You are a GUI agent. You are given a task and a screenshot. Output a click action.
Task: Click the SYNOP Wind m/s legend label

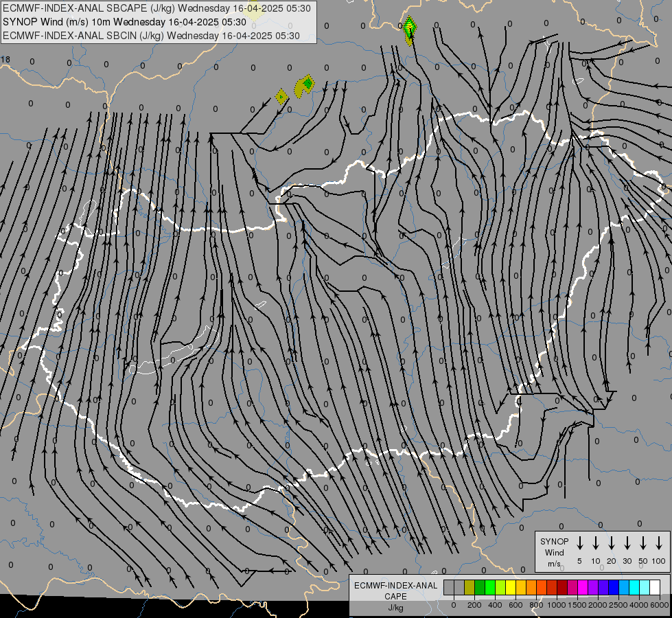(x=554, y=553)
